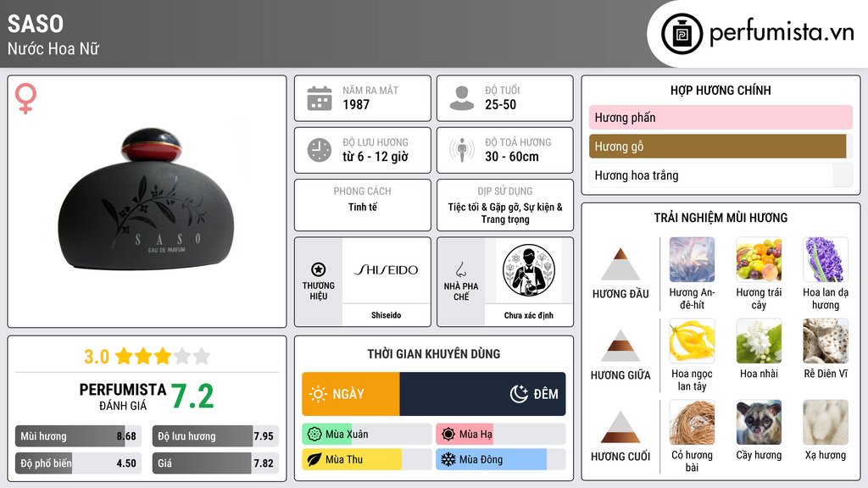This screenshot has width=868, height=488.
Task: Click the perfumer illustration circle icon
Action: click(x=529, y=270)
